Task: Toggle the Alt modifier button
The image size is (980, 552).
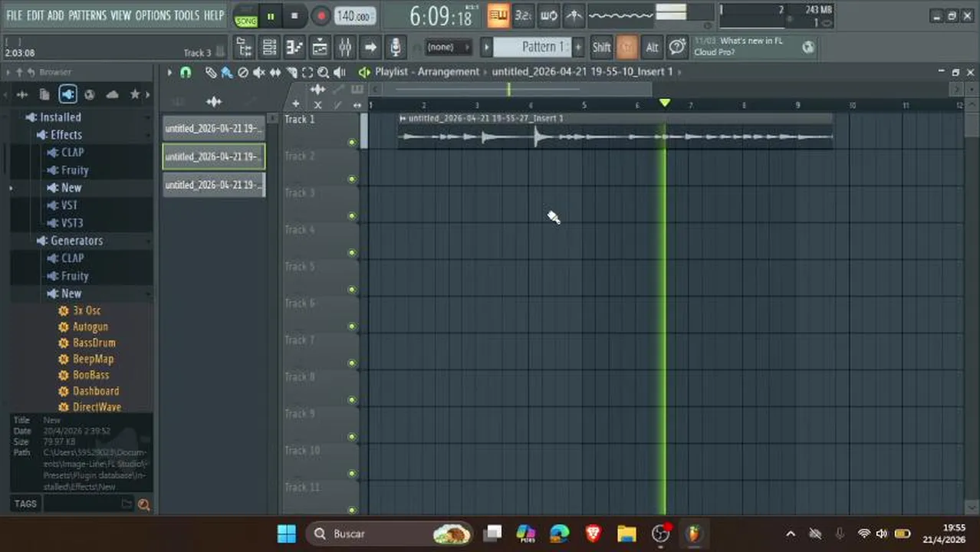Action: pos(652,47)
